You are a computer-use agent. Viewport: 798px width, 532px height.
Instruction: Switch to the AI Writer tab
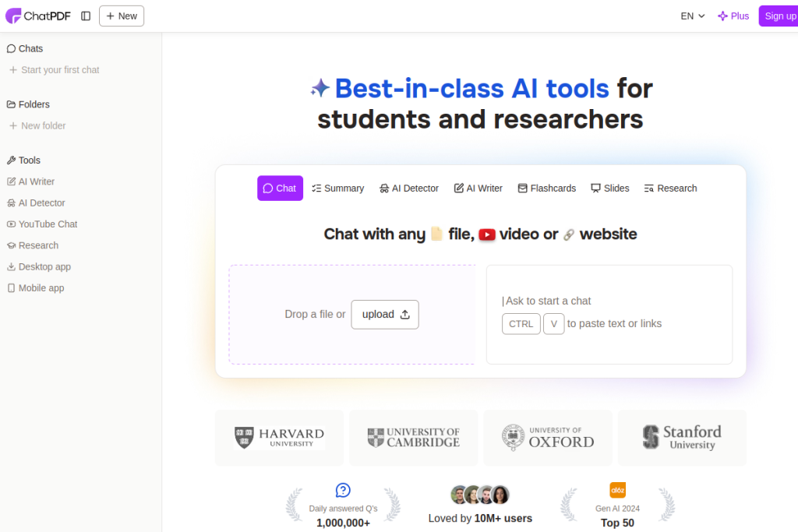point(478,188)
